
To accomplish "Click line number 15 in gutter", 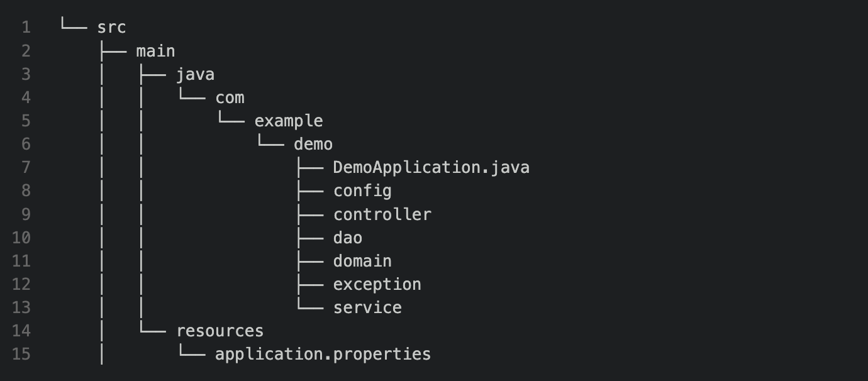I will coord(21,354).
